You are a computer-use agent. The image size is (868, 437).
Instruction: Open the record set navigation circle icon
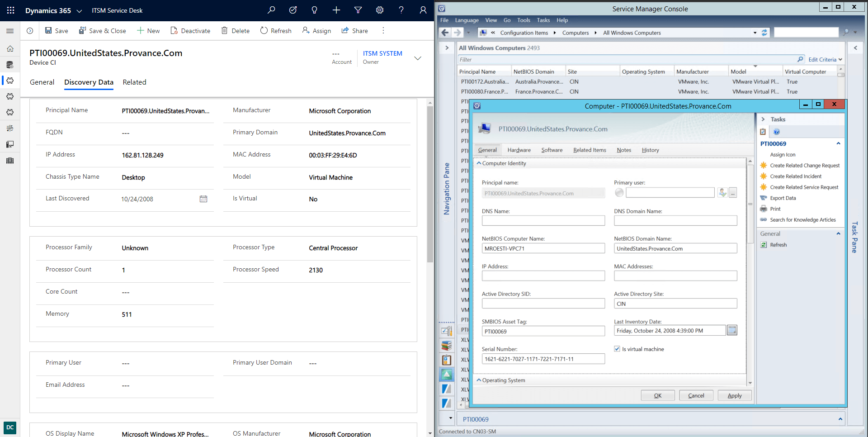point(30,31)
